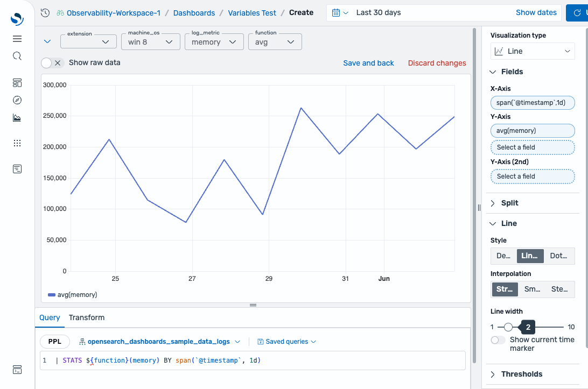The image size is (588, 389).
Task: Click the horizontal resize handle below chart
Action: [253, 305]
